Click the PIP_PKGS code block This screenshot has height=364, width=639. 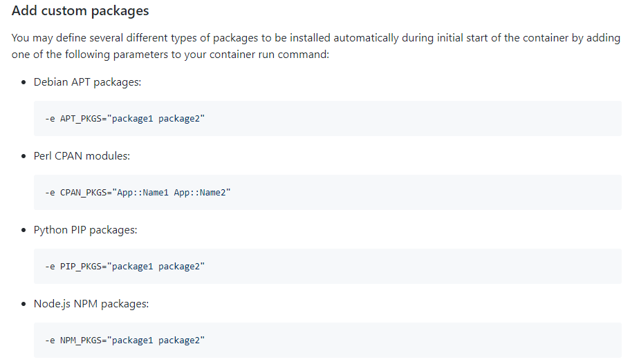click(x=328, y=267)
